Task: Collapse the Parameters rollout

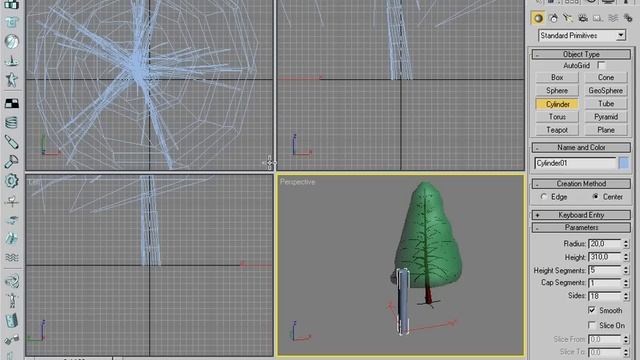Action: point(581,227)
